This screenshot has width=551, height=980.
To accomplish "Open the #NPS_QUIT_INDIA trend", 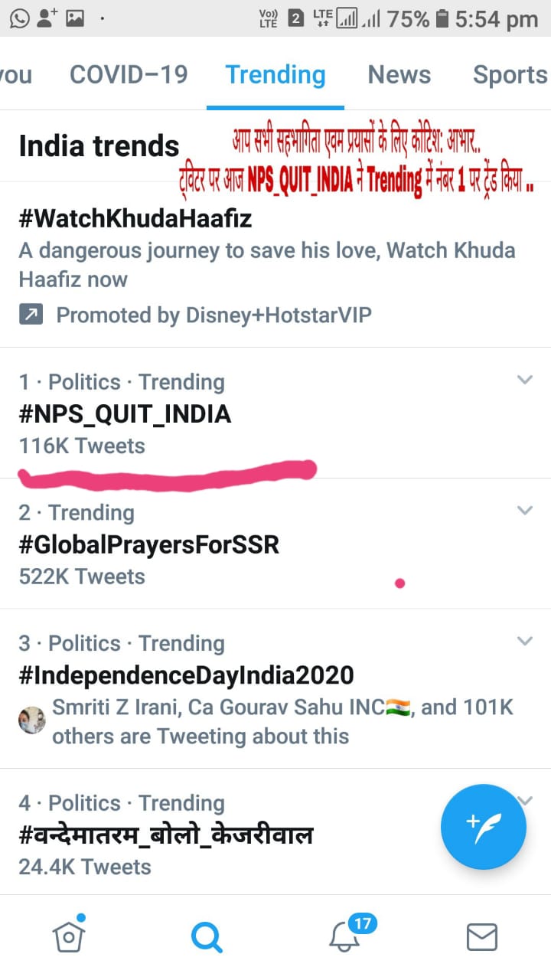I will 125,414.
